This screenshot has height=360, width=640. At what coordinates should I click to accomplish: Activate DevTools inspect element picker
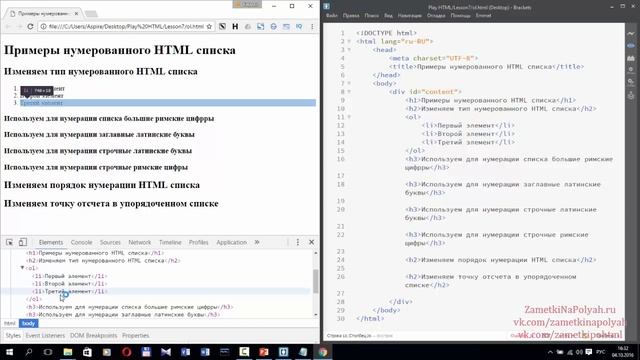pos(9,242)
